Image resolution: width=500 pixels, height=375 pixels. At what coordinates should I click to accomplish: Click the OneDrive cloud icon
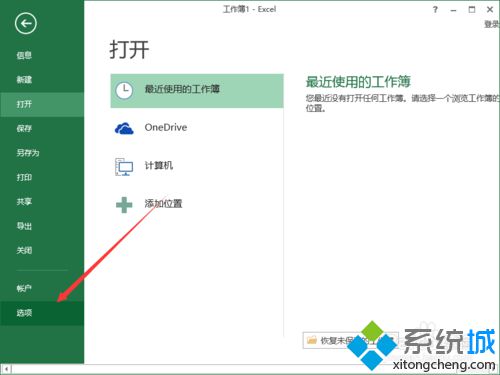(x=124, y=128)
